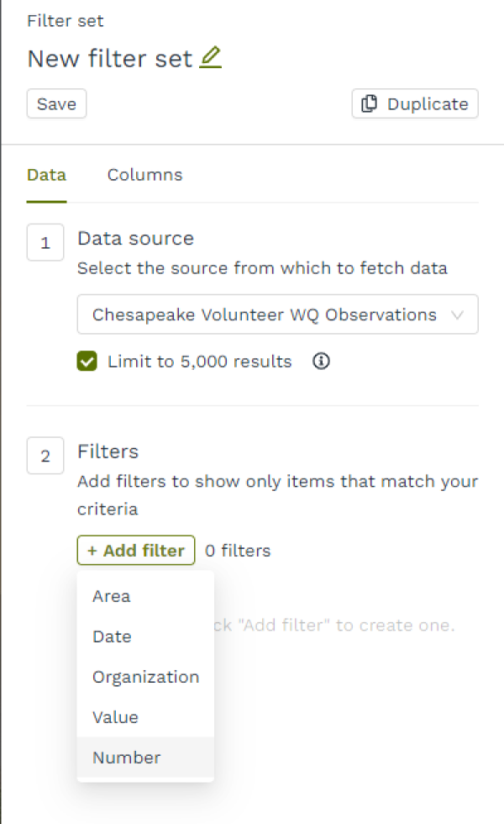
Task: Click the Save button
Action: 56,103
